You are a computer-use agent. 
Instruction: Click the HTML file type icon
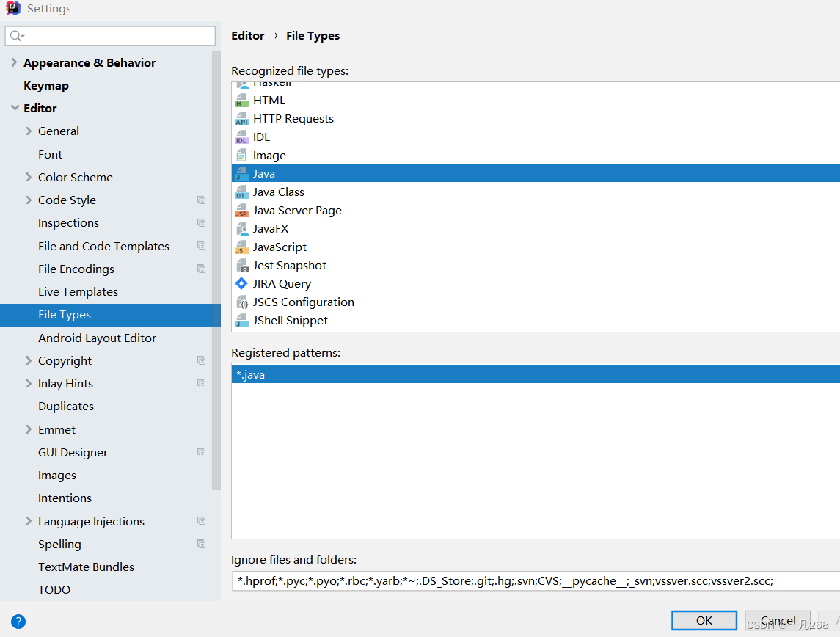tap(243, 100)
